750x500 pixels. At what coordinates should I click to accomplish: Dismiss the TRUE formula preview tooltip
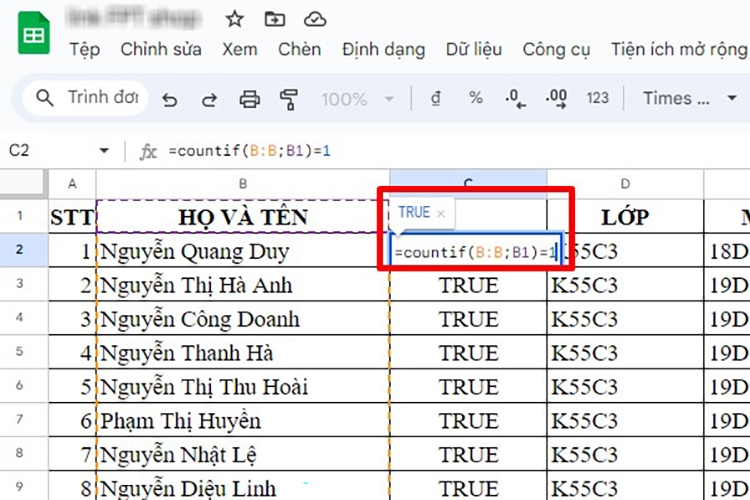point(441,213)
